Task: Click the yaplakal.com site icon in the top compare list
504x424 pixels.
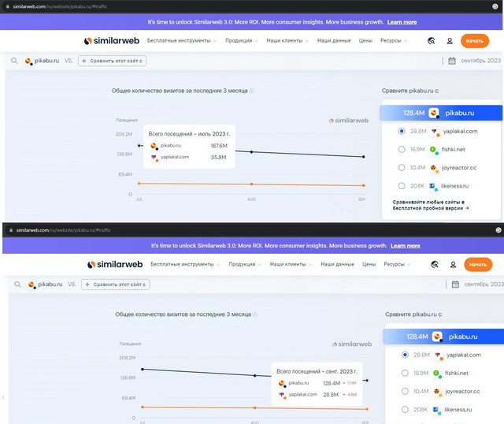Action: tap(435, 132)
